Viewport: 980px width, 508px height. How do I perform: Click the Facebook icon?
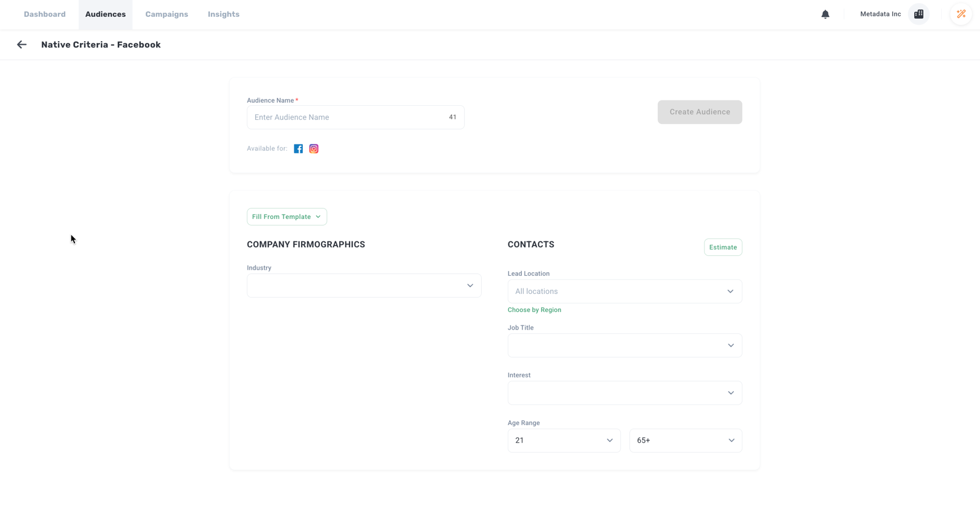(298, 149)
